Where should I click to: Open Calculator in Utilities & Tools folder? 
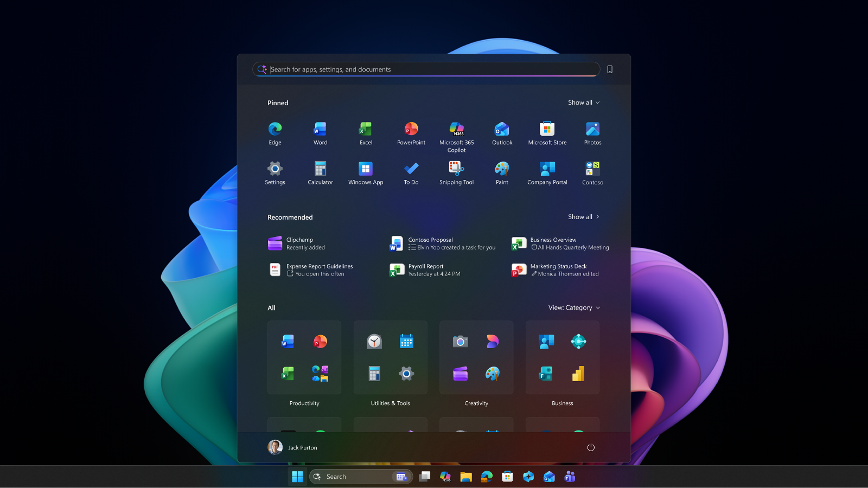pos(374,374)
